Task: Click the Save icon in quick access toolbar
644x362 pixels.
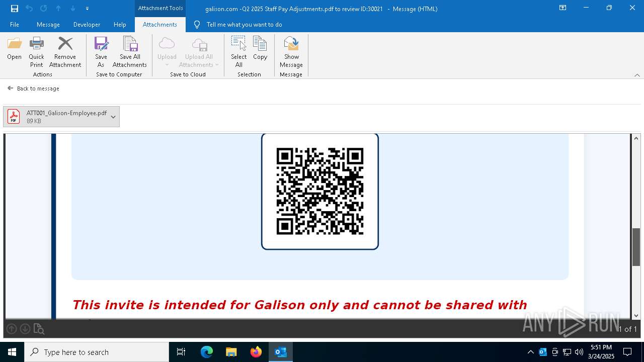Action: (x=15, y=9)
